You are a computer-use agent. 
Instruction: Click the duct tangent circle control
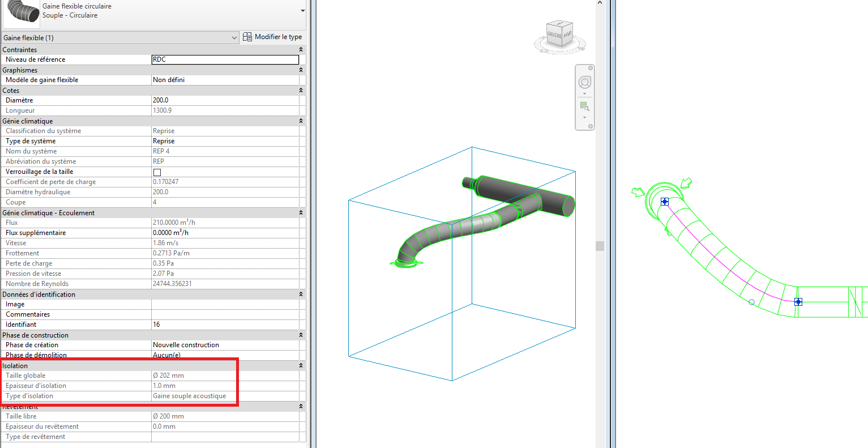(751, 302)
